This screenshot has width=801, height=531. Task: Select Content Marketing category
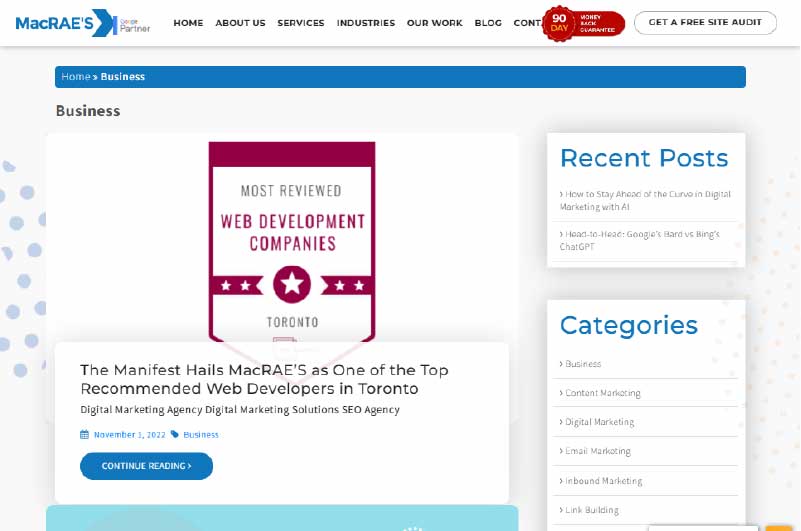pos(602,393)
